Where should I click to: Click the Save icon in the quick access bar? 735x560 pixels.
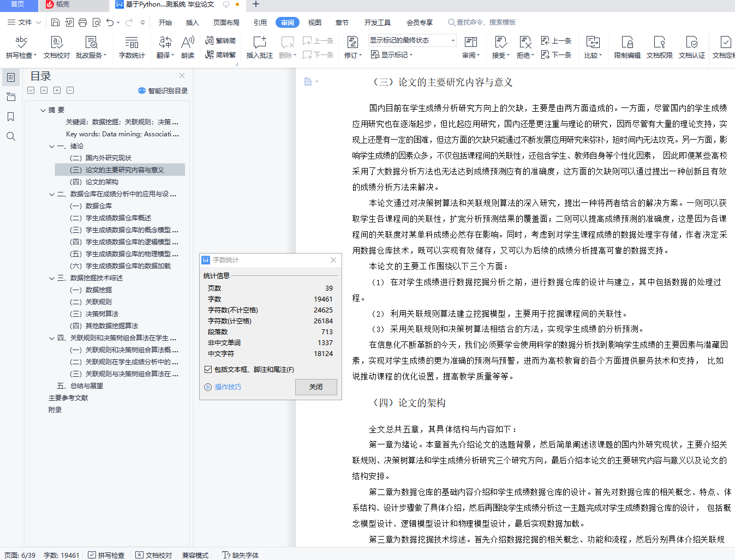(55, 22)
